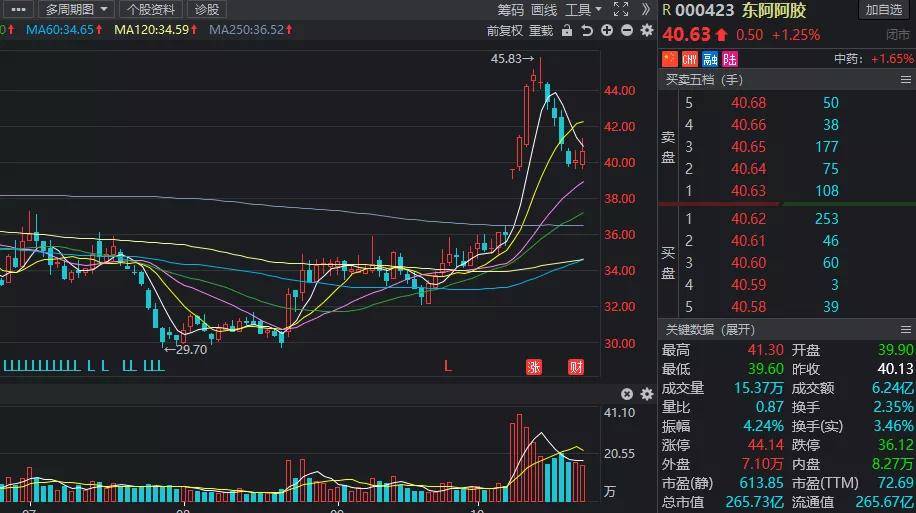The image size is (916, 513).
Task: Zoom out chart with minus icon
Action: click(x=627, y=30)
